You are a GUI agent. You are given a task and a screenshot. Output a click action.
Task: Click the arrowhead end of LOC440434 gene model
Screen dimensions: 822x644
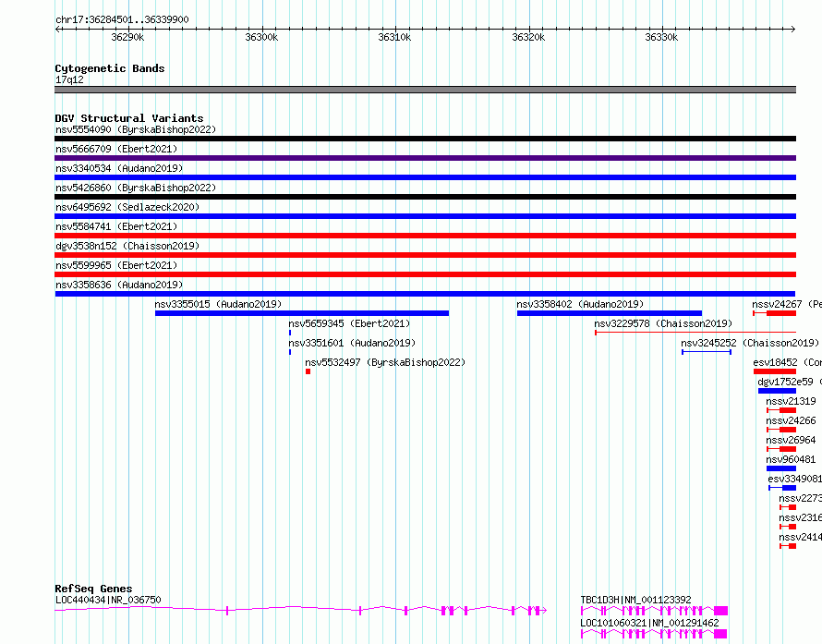coord(544,611)
